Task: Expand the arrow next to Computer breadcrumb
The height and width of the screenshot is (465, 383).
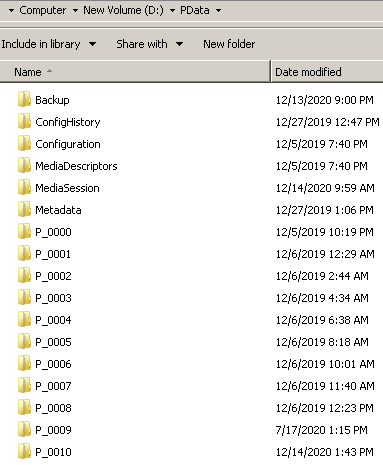Action: (x=75, y=11)
